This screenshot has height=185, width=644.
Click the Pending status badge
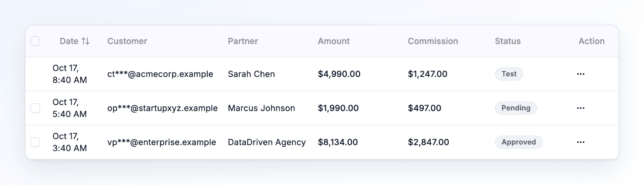[x=516, y=108]
